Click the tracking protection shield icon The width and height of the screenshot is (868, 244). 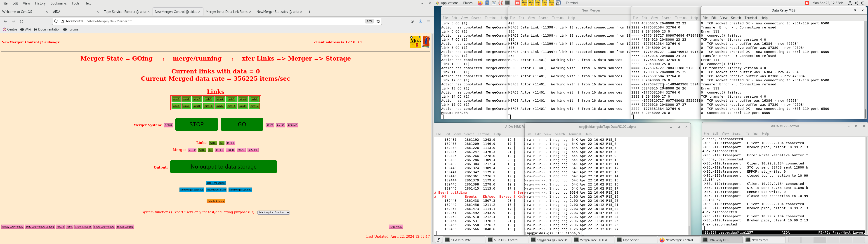tap(56, 21)
